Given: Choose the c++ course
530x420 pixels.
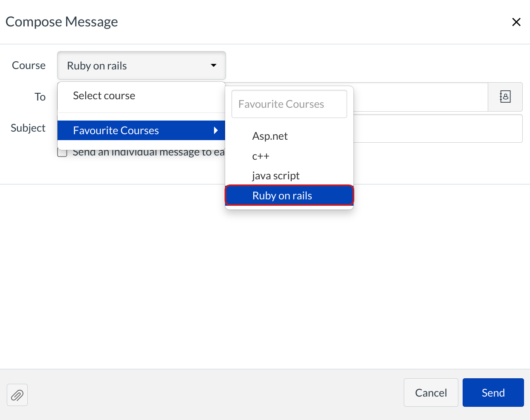Looking at the screenshot, I should pos(261,156).
